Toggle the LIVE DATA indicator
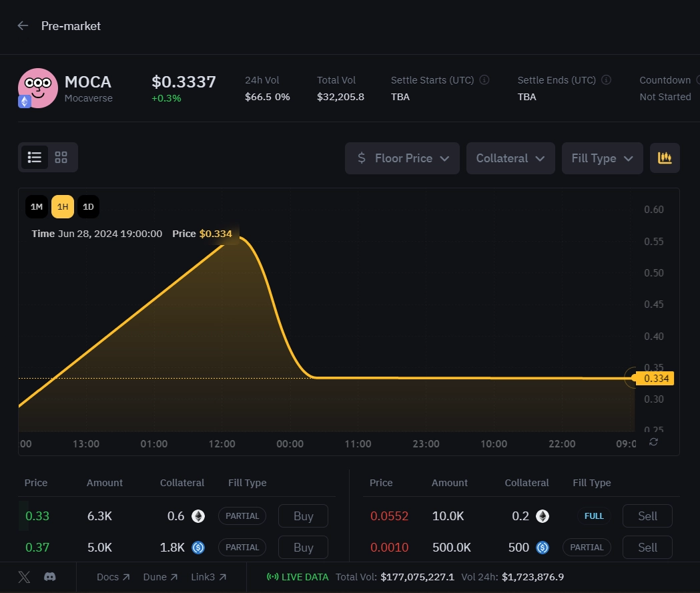Image resolution: width=700 pixels, height=593 pixels. 297,576
